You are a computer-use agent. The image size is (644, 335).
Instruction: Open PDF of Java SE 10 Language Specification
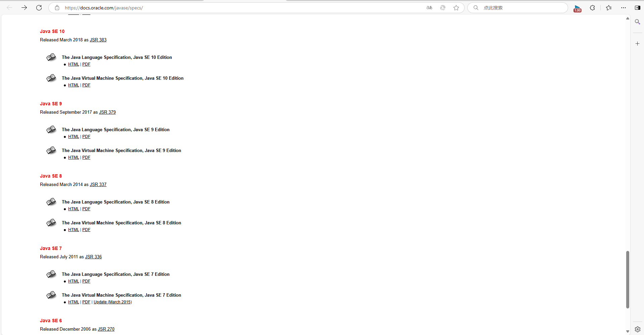coord(86,64)
